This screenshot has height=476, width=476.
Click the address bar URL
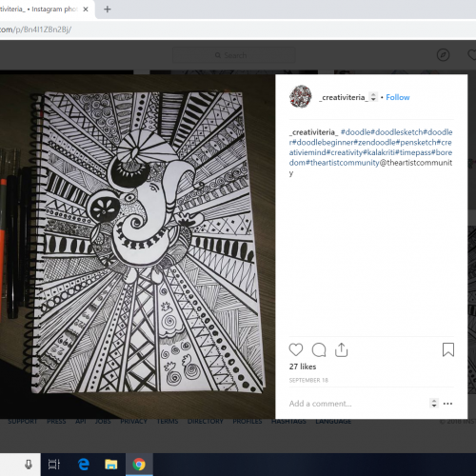pyautogui.click(x=35, y=30)
